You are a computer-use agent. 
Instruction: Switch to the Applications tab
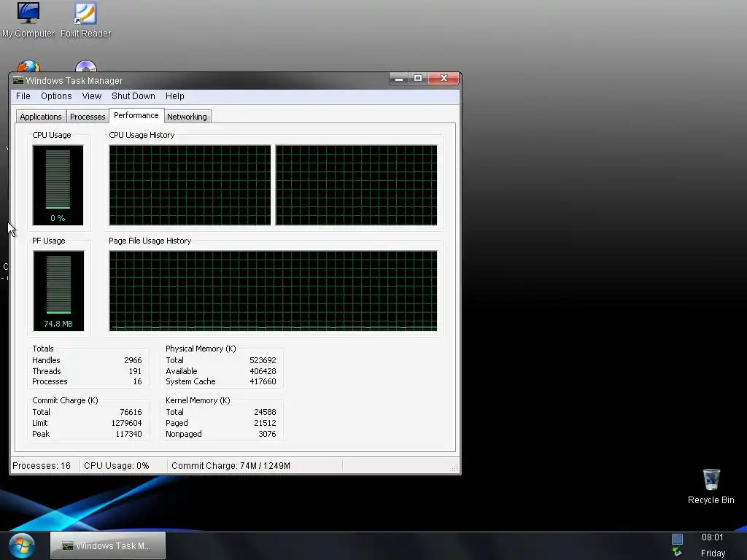coord(41,117)
